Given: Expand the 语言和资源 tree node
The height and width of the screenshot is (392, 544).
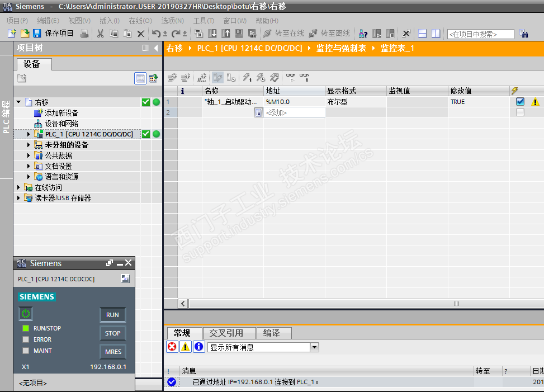Looking at the screenshot, I should pos(29,177).
